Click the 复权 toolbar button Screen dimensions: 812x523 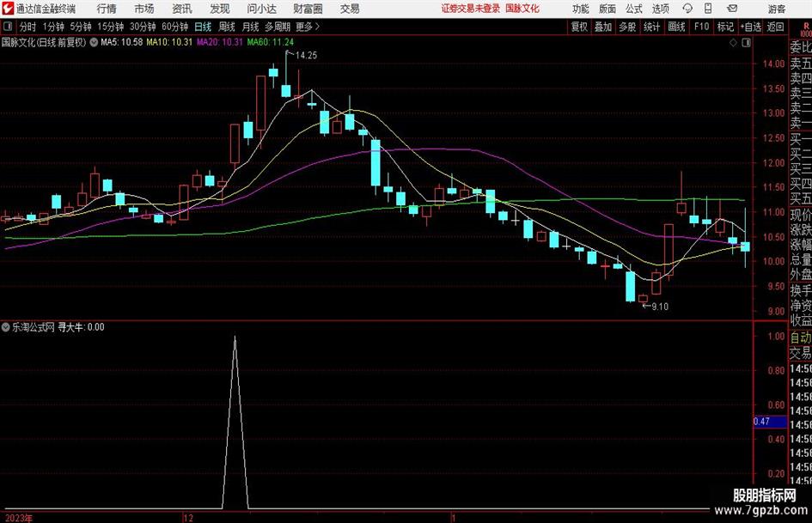pyautogui.click(x=579, y=27)
